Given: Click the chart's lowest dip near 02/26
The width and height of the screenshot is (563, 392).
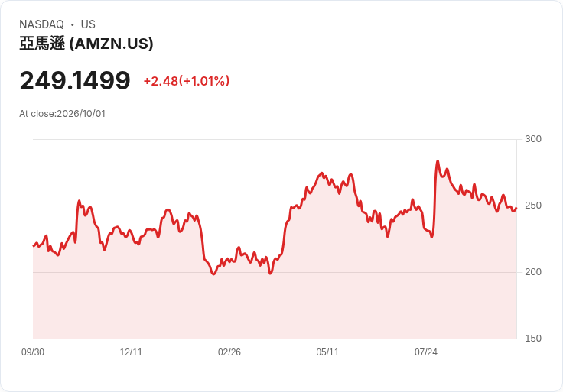Looking at the screenshot, I should pyautogui.click(x=213, y=274).
